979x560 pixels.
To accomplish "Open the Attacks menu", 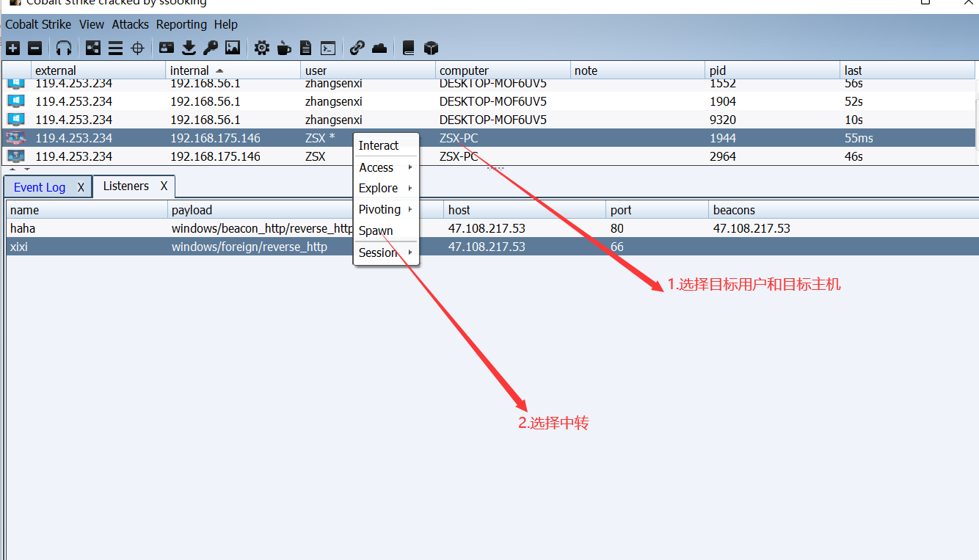I will [131, 24].
